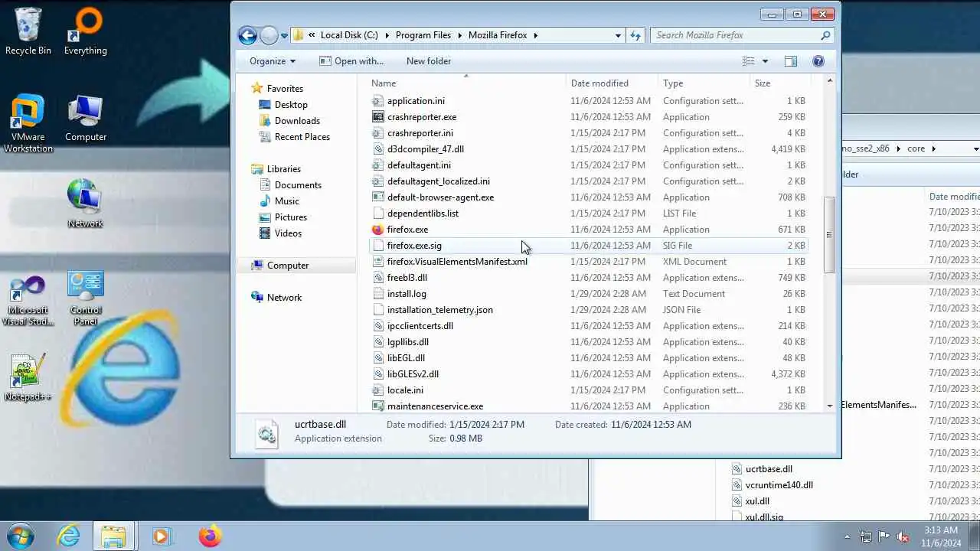The width and height of the screenshot is (980, 551).
Task: Sort files by Size column
Action: 780,83
